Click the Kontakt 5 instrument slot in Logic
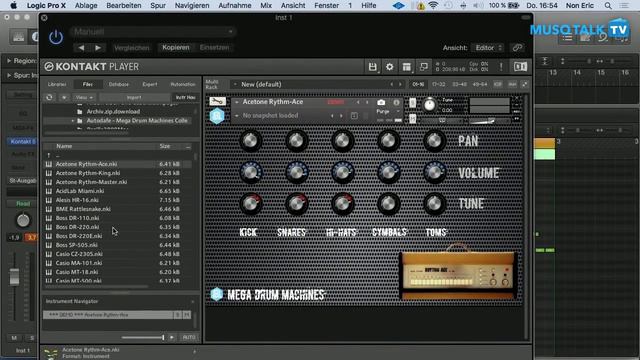The width and height of the screenshot is (640, 360). [x=22, y=142]
